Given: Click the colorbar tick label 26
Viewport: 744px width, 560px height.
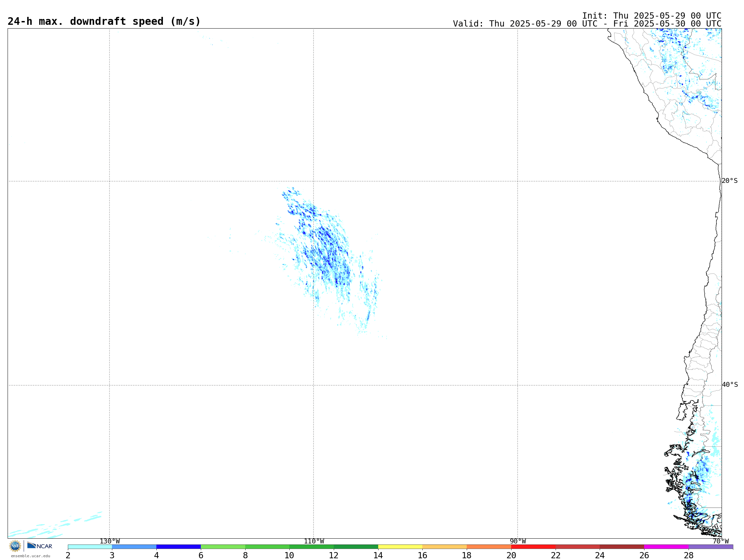Looking at the screenshot, I should [644, 555].
